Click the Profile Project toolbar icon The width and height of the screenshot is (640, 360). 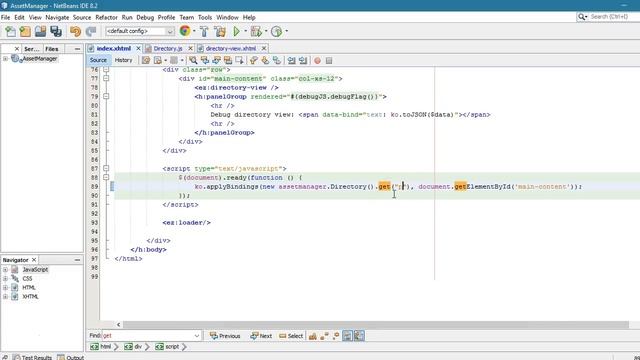[276, 31]
